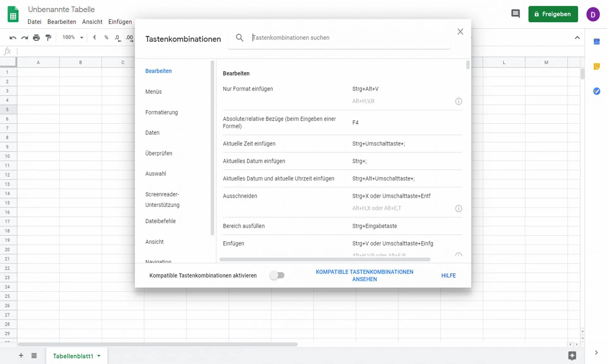This screenshot has width=607, height=364.
Task: Open the Bearbeiten menu in the menu bar
Action: [62, 22]
